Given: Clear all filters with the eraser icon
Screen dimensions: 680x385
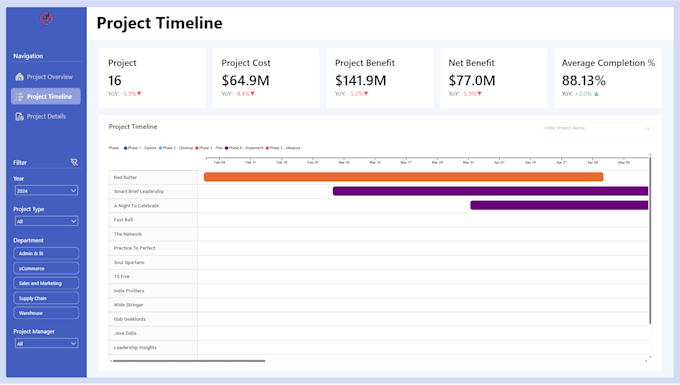Looking at the screenshot, I should (x=74, y=162).
